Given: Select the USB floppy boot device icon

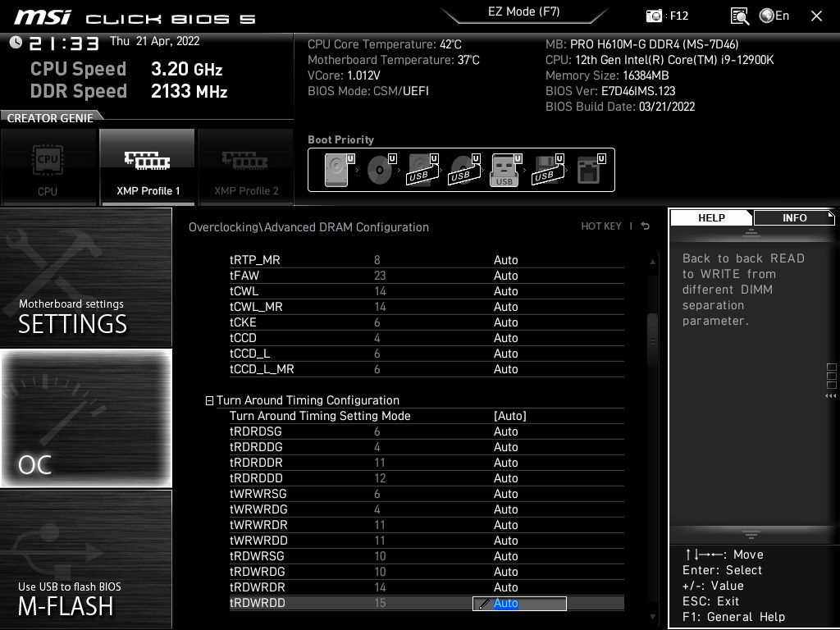Looking at the screenshot, I should click(547, 170).
